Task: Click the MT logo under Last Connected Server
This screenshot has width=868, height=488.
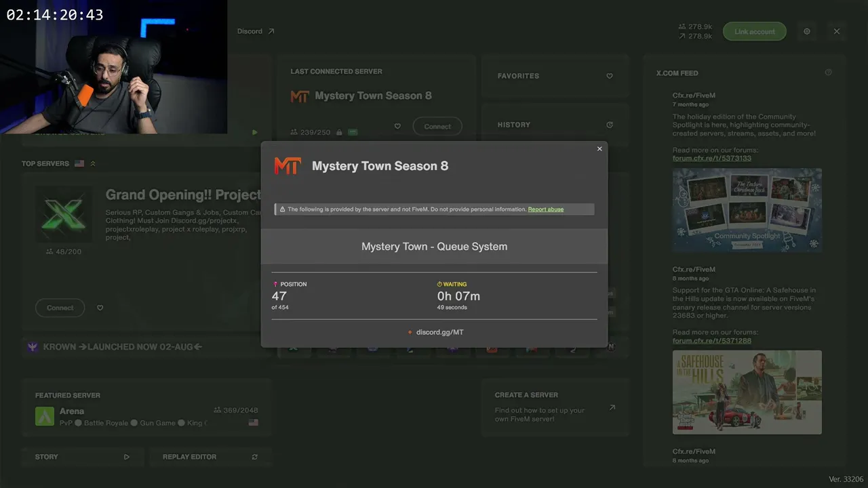Action: coord(300,96)
